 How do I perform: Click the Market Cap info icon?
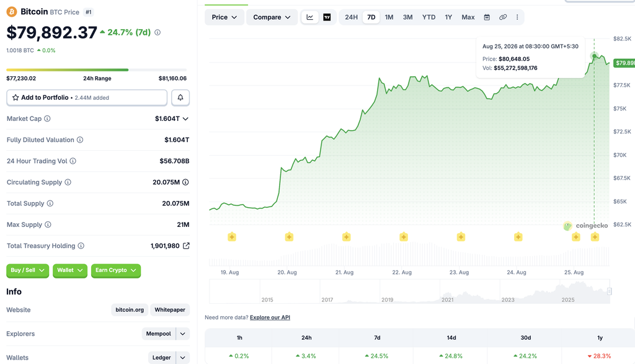click(x=47, y=118)
